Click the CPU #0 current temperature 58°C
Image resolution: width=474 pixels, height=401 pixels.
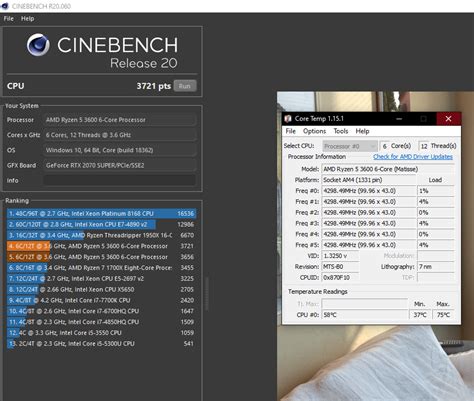pyautogui.click(x=365, y=315)
